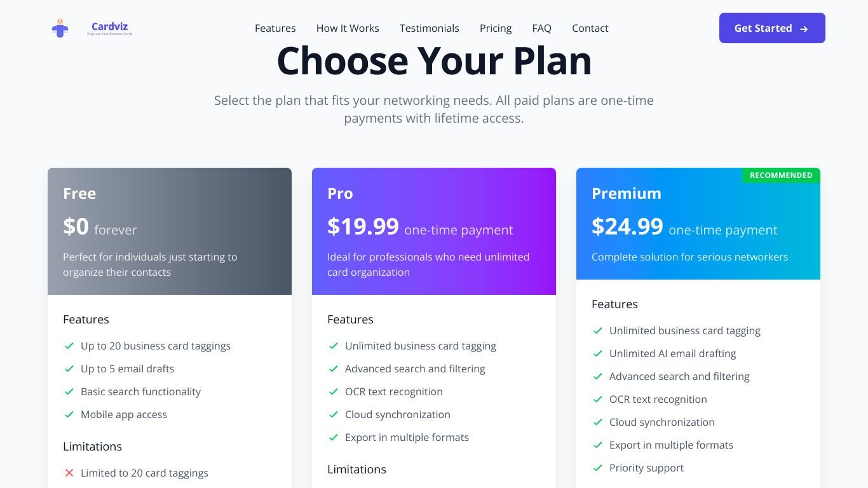The image size is (868, 488).
Task: Open the Testimonials nav item
Action: (430, 28)
